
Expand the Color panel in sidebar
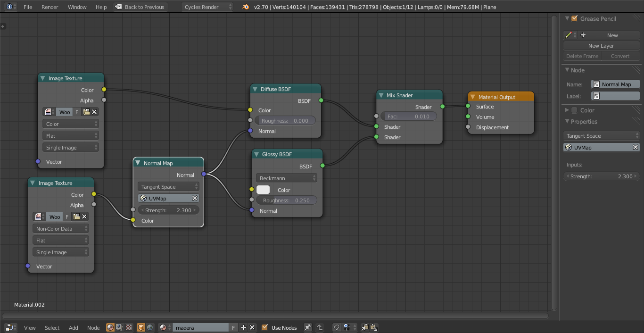point(567,110)
